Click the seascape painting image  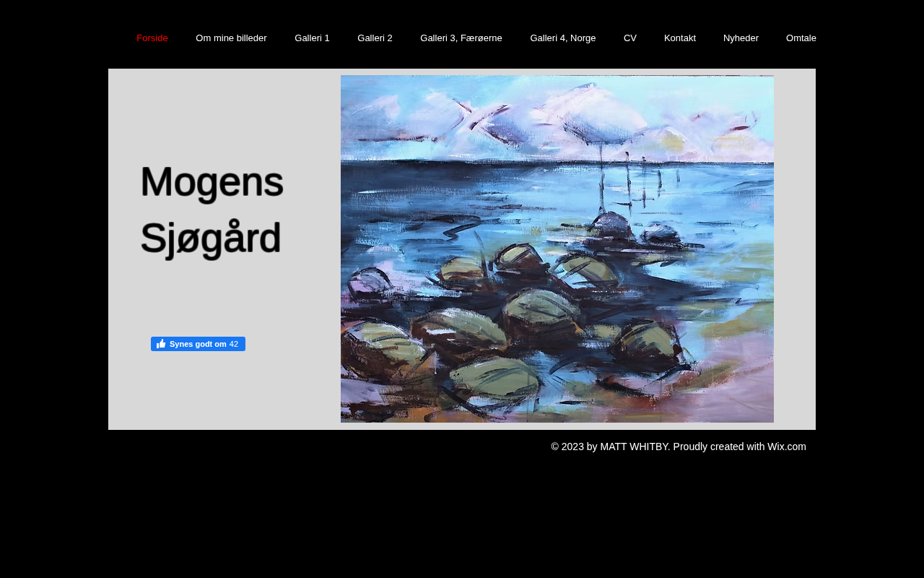(557, 249)
